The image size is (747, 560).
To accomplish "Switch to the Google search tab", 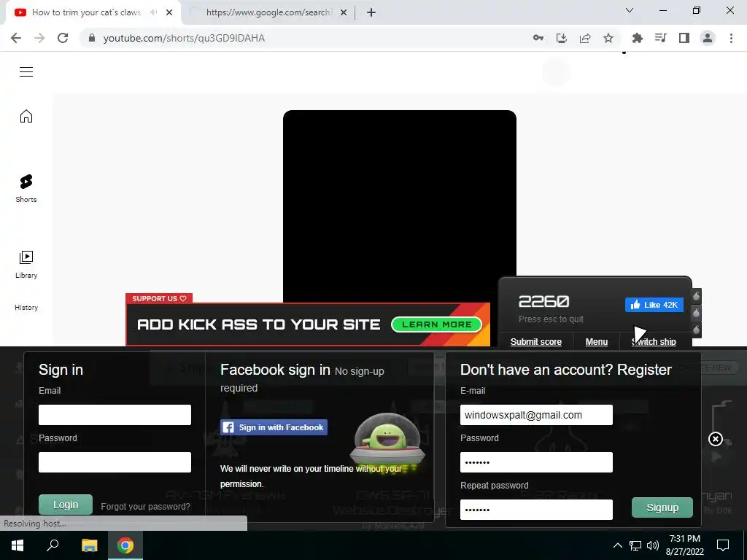I will pyautogui.click(x=269, y=12).
